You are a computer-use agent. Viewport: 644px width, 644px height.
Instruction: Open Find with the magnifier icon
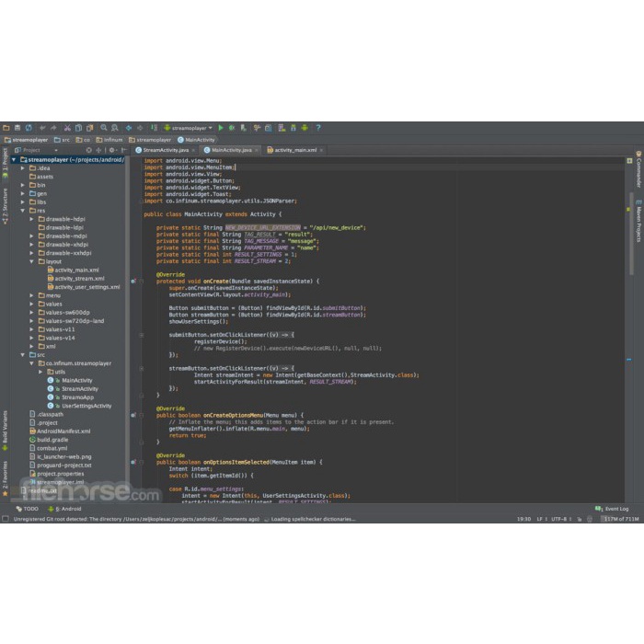tap(103, 128)
